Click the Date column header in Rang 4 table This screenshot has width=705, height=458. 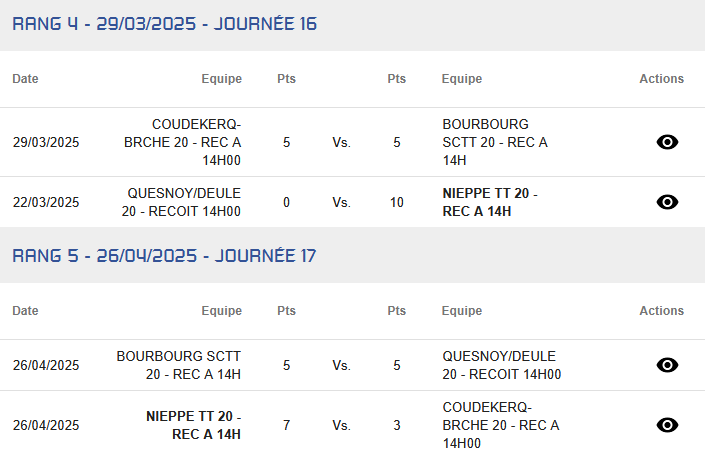(25, 79)
